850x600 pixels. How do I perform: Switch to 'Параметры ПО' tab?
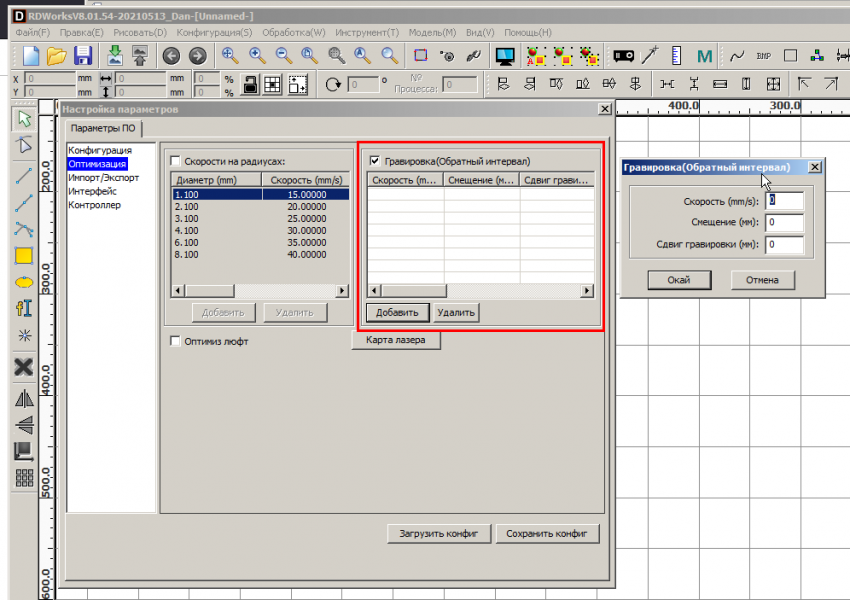pos(104,129)
